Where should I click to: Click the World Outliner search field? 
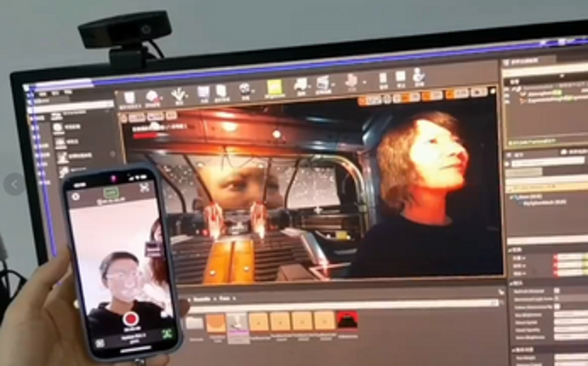[x=545, y=71]
